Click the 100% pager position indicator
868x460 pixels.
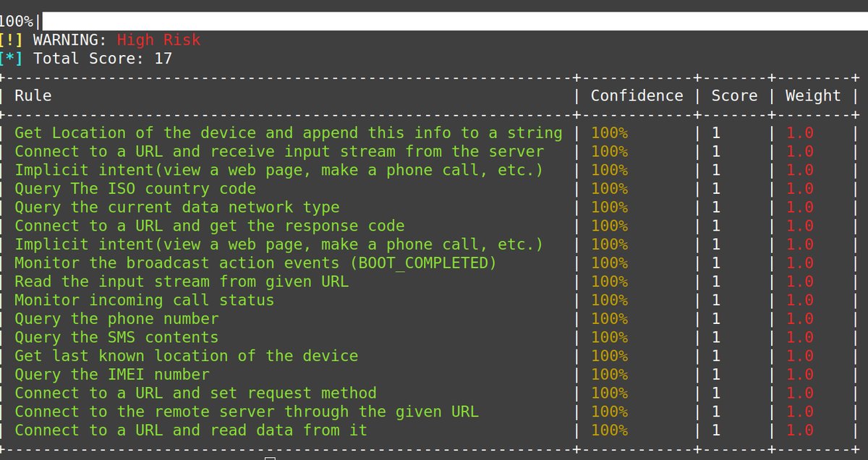coord(17,11)
